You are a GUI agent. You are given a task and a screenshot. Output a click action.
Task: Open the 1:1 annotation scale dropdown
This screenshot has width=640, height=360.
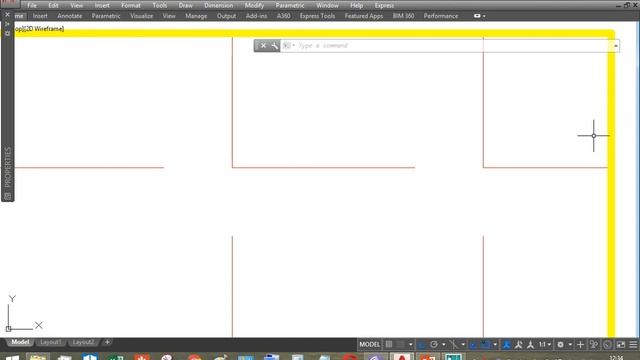tap(545, 344)
